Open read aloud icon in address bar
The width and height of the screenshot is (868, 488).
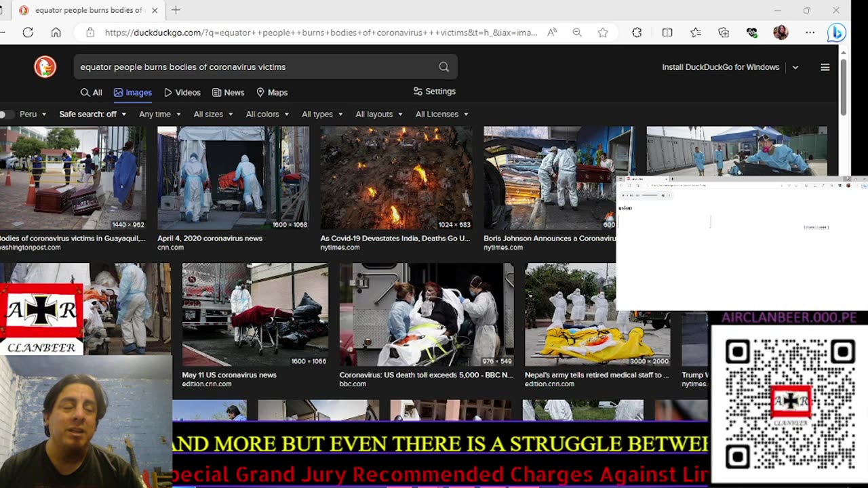point(552,33)
